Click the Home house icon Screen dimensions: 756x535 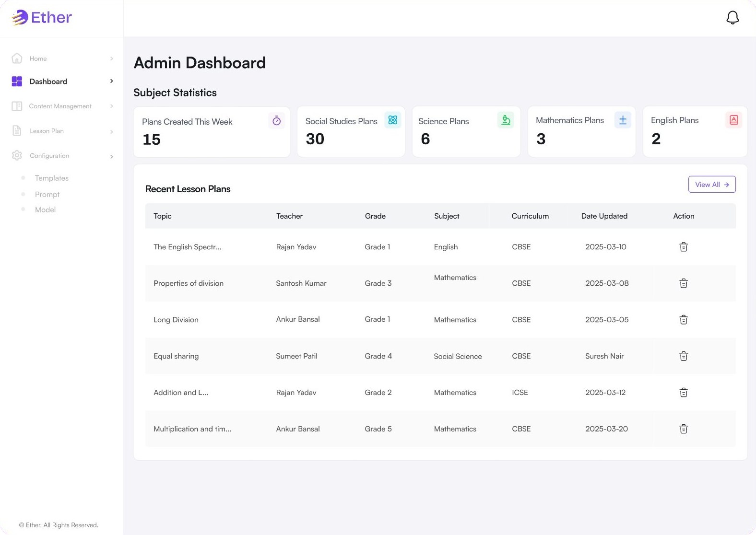pos(17,58)
